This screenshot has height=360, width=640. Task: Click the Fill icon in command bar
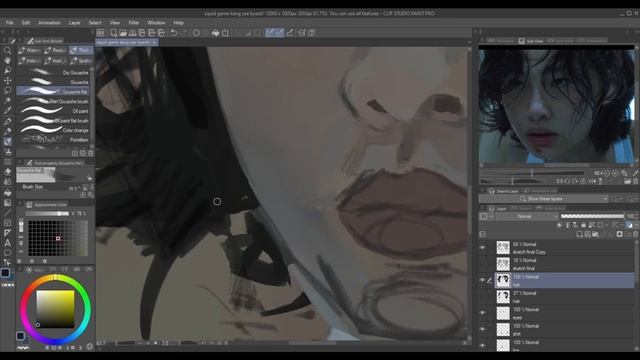[216, 33]
